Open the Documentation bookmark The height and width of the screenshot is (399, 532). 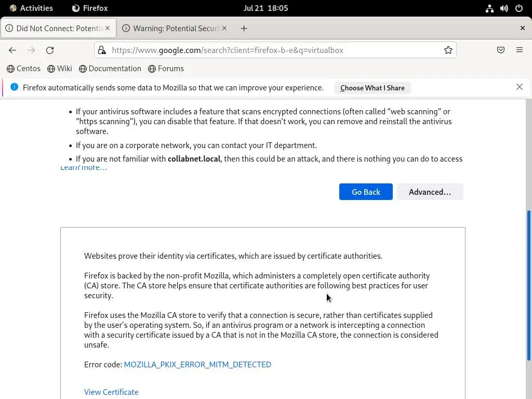(x=110, y=69)
